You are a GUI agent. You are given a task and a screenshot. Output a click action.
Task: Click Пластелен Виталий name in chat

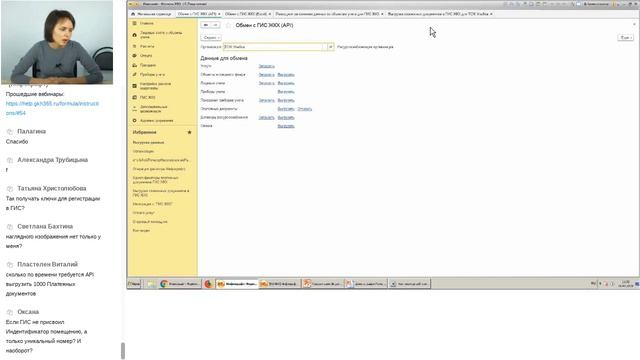coord(48,264)
